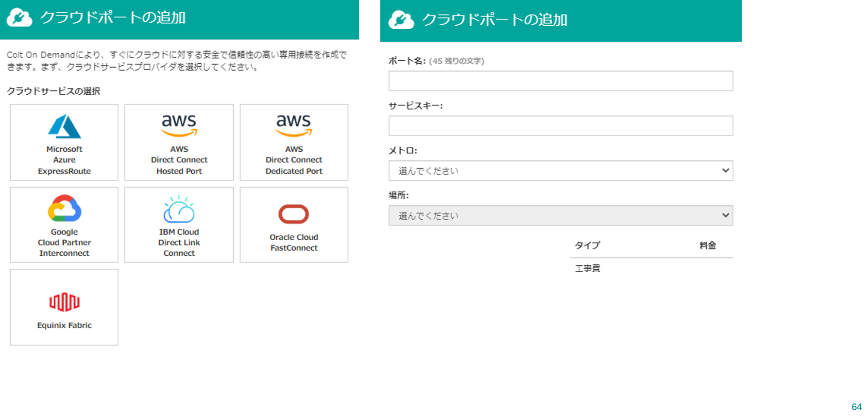Click the タイプ column header

tap(587, 245)
